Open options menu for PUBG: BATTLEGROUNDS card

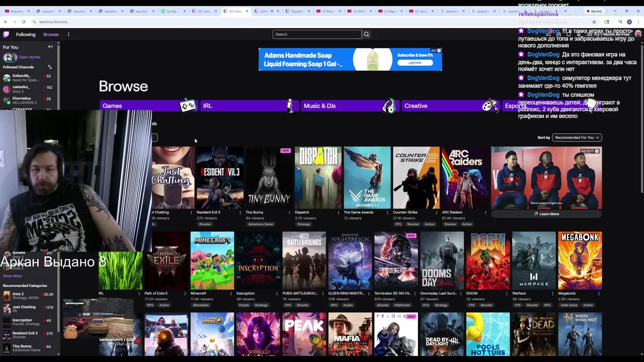coord(323,293)
